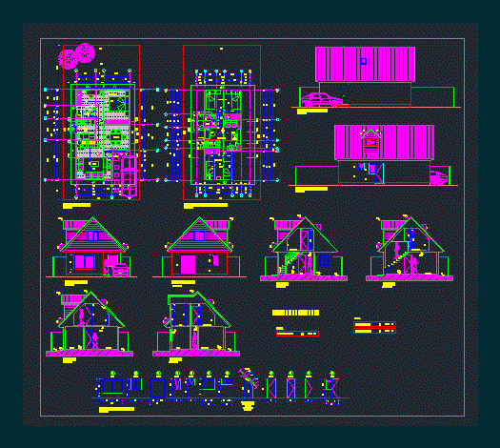Click the magenta car in the top side elevation
Image resolution: width=500 pixels, height=448 pixels.
322,100
